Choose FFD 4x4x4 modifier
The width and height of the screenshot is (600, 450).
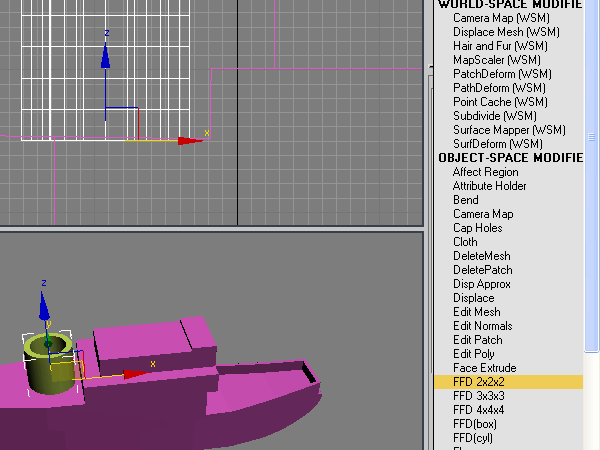coord(479,410)
